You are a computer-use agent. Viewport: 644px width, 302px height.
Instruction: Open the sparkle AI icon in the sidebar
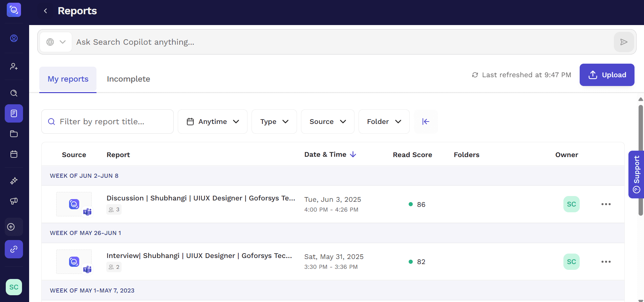(14, 181)
